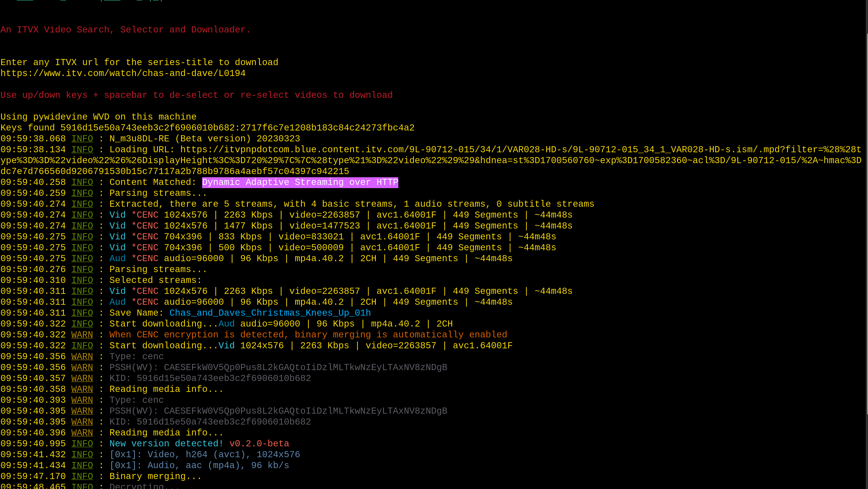The width and height of the screenshot is (868, 489).
Task: Click 'N_m3u8DL-RE (Beta version) 20230323' text
Action: click(x=205, y=139)
